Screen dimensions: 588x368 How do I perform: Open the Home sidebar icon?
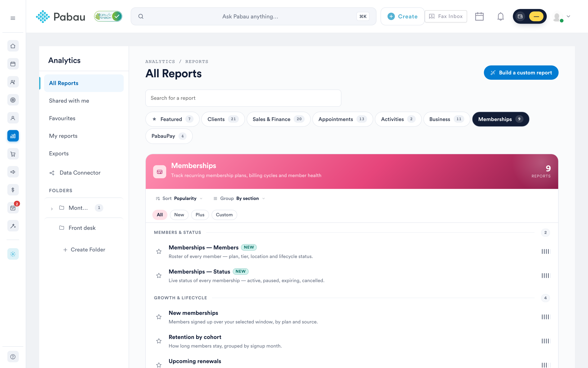(x=13, y=46)
